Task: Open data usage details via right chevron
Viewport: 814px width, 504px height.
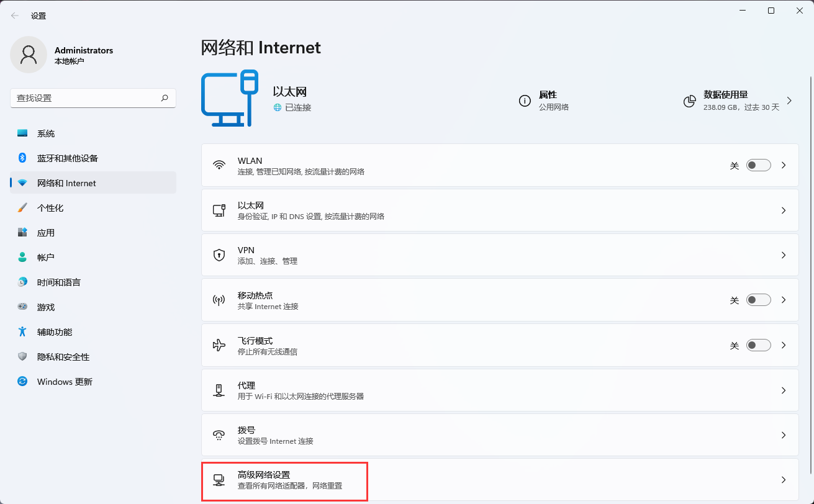Action: click(x=790, y=101)
